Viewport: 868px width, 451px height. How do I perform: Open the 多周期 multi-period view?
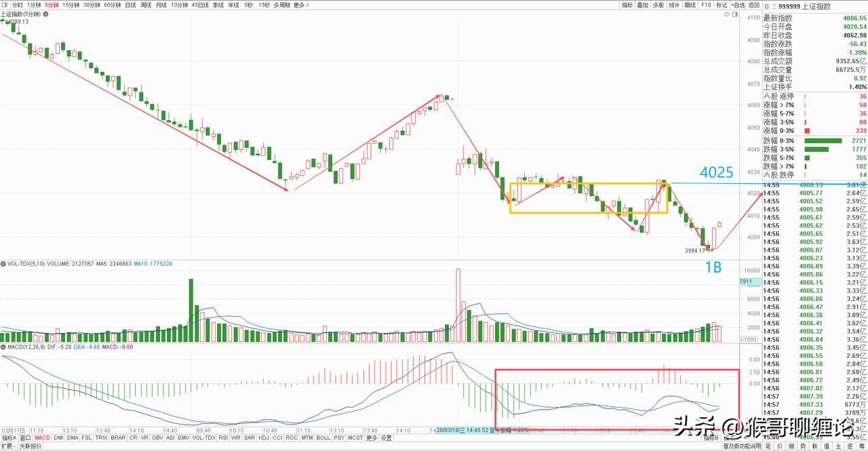click(282, 5)
